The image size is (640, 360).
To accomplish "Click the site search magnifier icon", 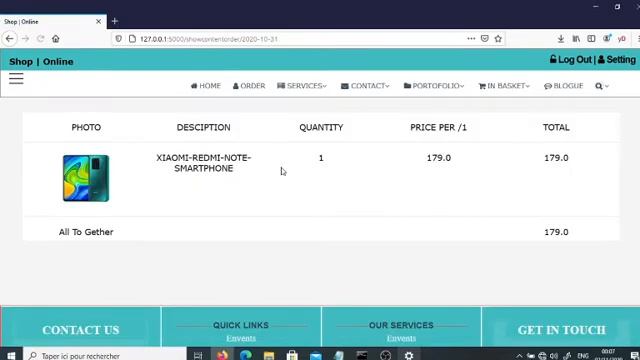I will (x=599, y=86).
